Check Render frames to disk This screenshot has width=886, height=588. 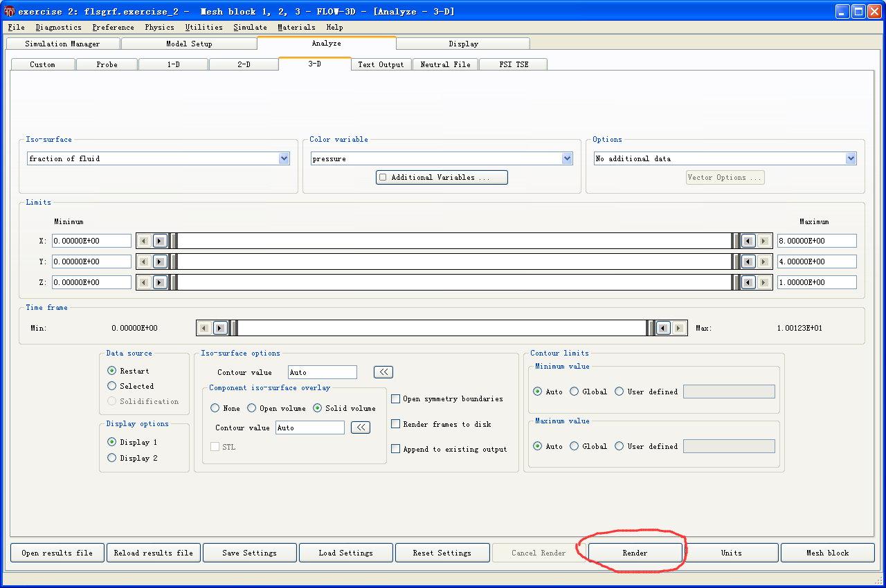(x=396, y=424)
